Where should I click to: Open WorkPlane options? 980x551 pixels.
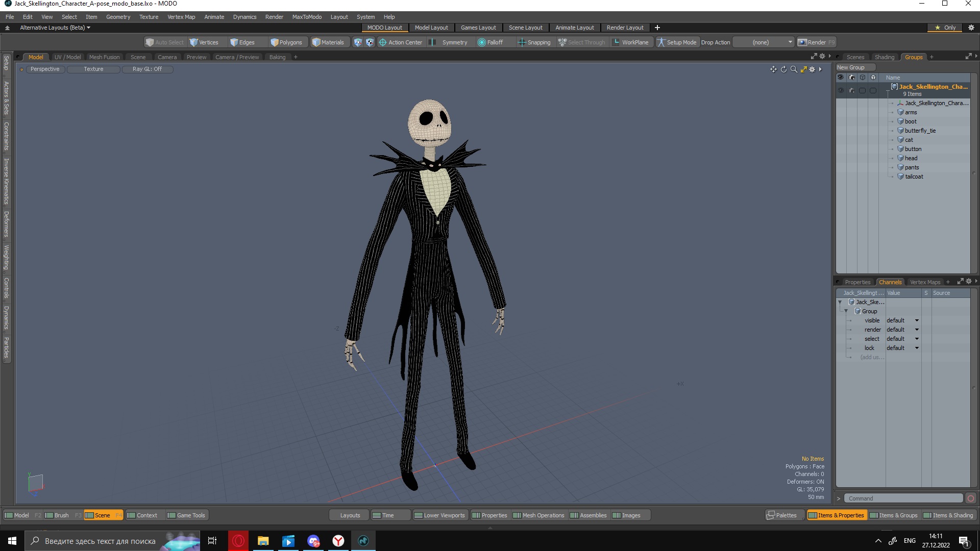click(x=631, y=42)
